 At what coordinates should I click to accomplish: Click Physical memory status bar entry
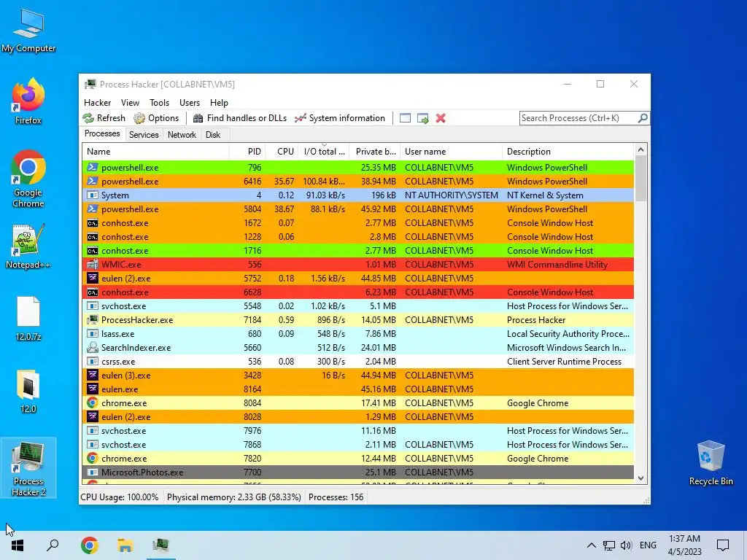pyautogui.click(x=234, y=497)
